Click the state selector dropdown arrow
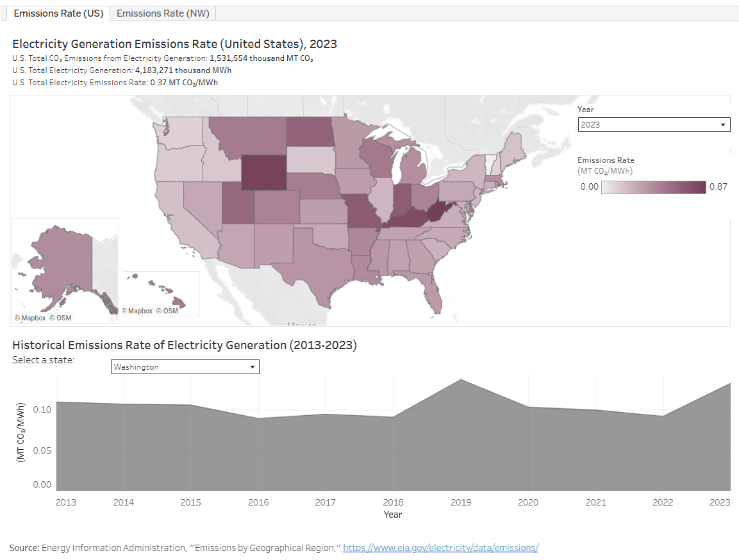The image size is (739, 560). pyautogui.click(x=252, y=367)
